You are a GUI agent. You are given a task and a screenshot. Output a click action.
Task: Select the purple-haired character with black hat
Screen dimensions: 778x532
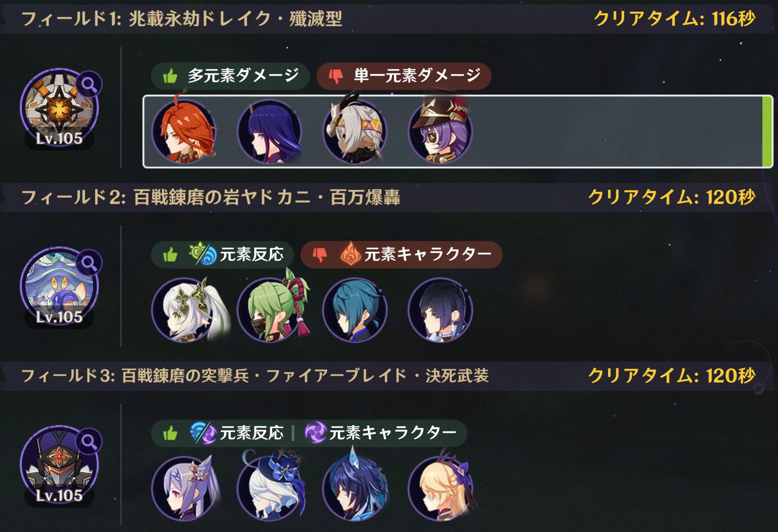[x=441, y=130]
